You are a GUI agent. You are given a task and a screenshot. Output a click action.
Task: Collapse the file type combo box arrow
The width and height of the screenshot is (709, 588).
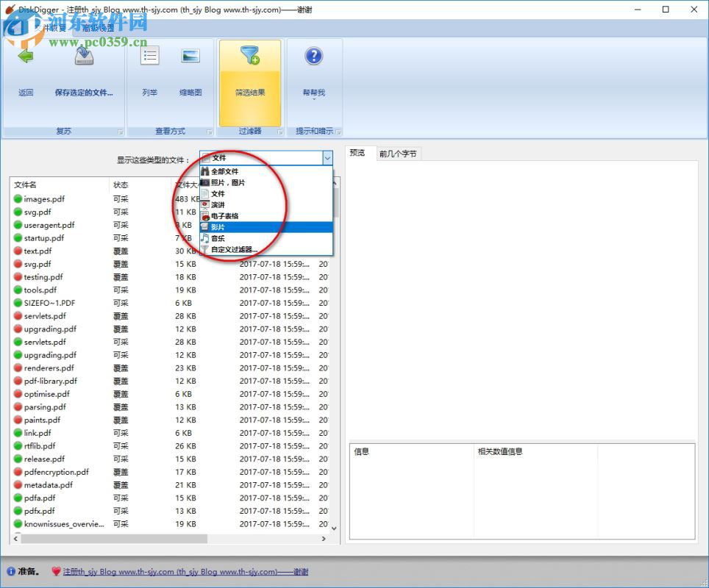[x=327, y=158]
